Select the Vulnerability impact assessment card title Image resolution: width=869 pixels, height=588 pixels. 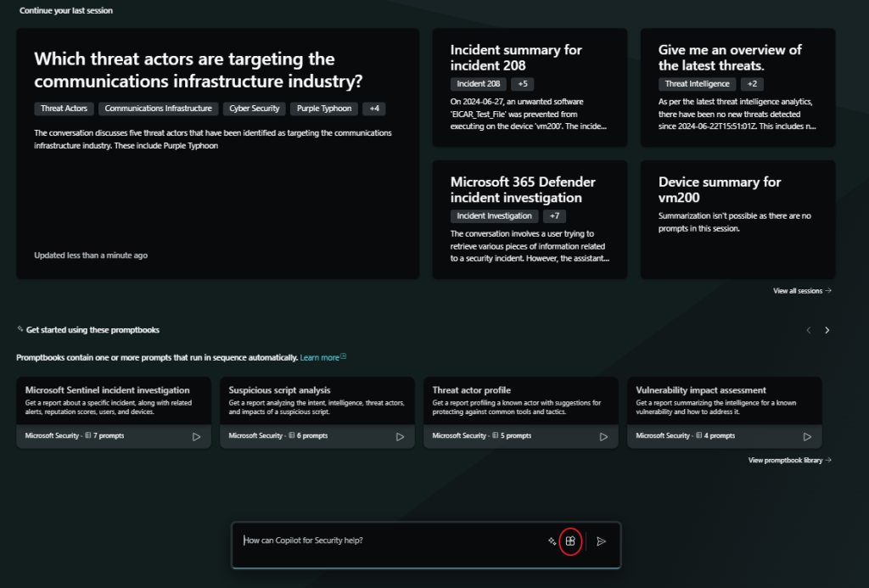701,390
